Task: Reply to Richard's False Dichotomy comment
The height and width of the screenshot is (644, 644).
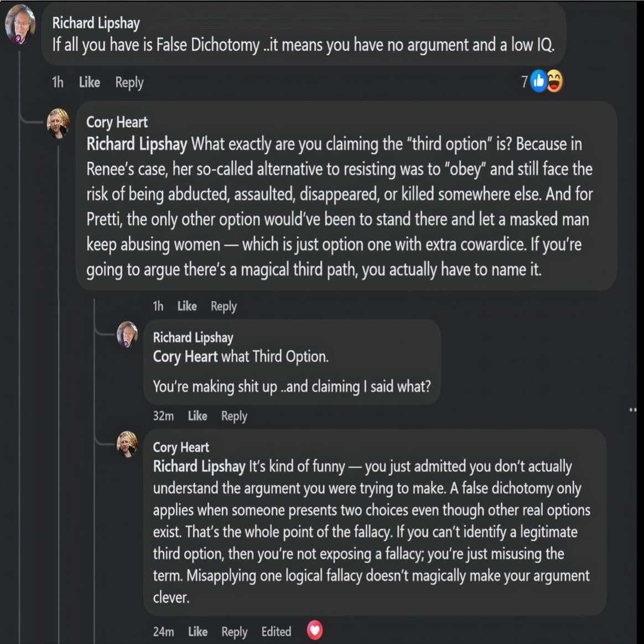Action: click(x=129, y=82)
